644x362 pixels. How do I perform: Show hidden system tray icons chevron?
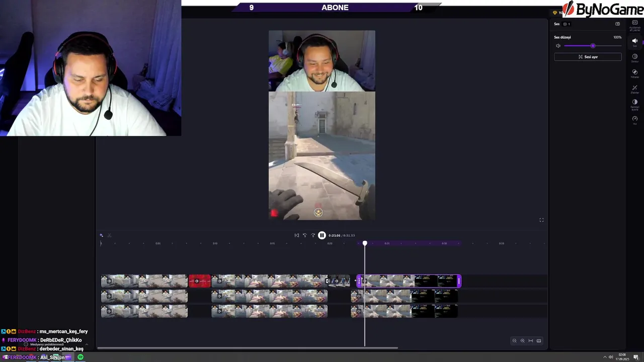tap(605, 357)
